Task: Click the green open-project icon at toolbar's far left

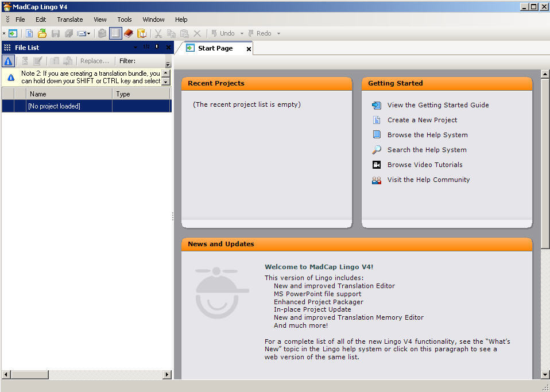Action: click(13, 33)
